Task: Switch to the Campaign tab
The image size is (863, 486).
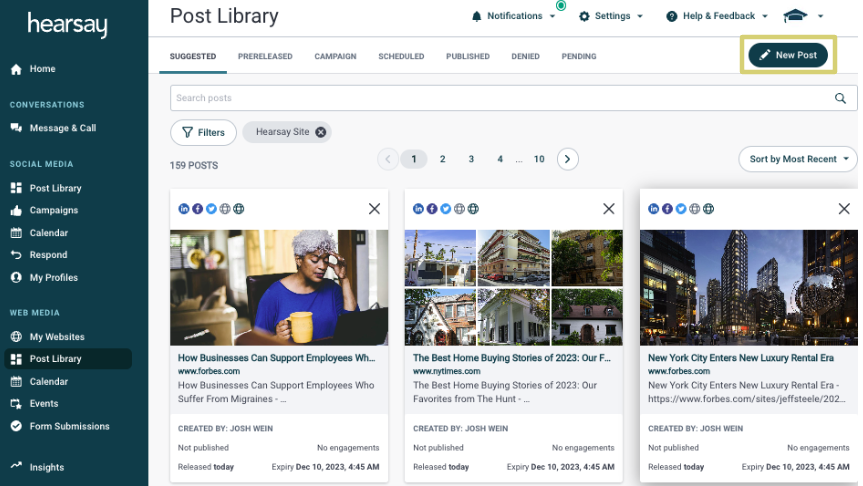Action: (335, 56)
